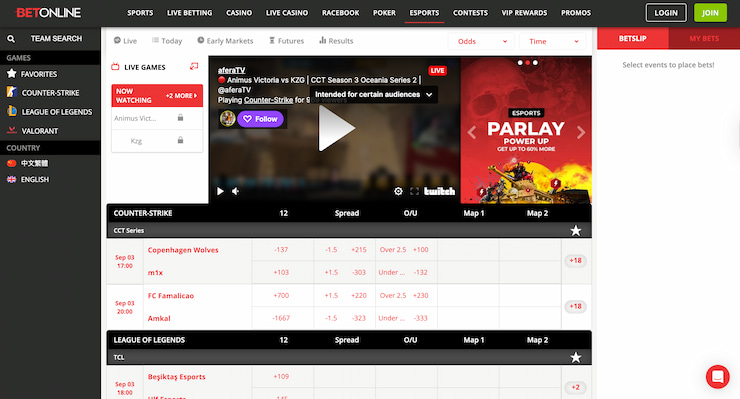The height and width of the screenshot is (399, 740).
Task: Switch to the My Bets tab
Action: (x=704, y=38)
